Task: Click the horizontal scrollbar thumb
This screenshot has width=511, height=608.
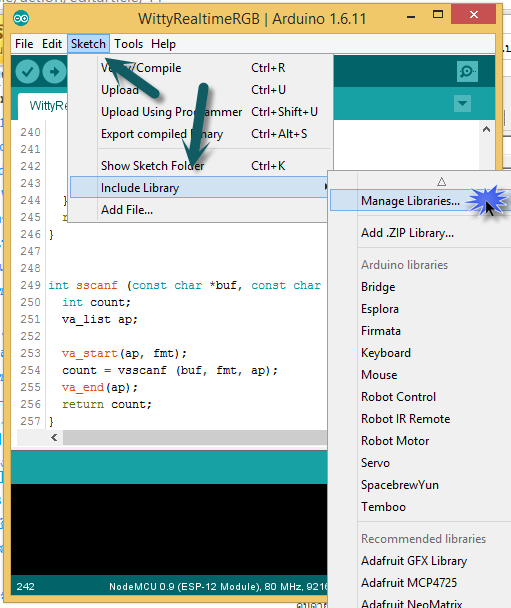Action: click(195, 438)
